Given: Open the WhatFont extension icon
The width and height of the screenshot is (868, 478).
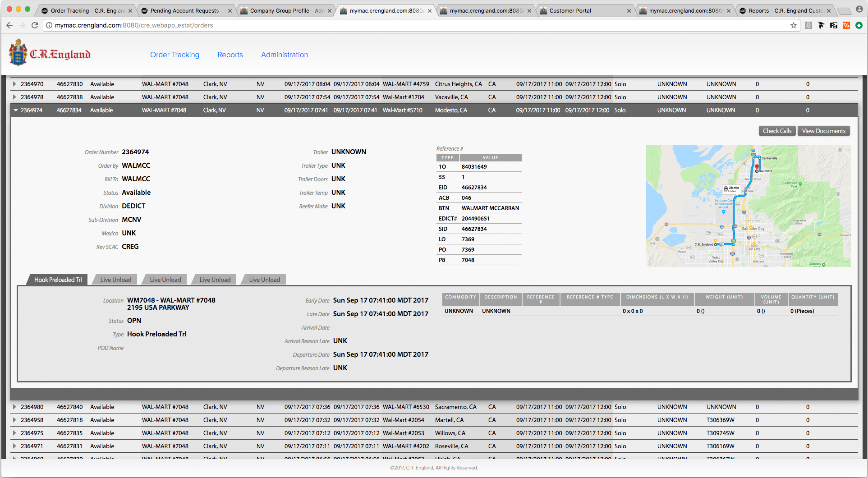Looking at the screenshot, I should 834,25.
